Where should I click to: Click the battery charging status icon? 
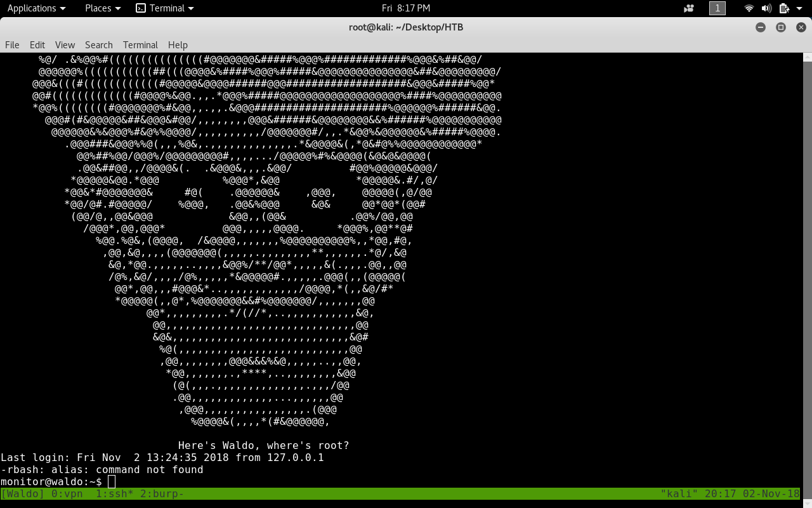pyautogui.click(x=784, y=8)
